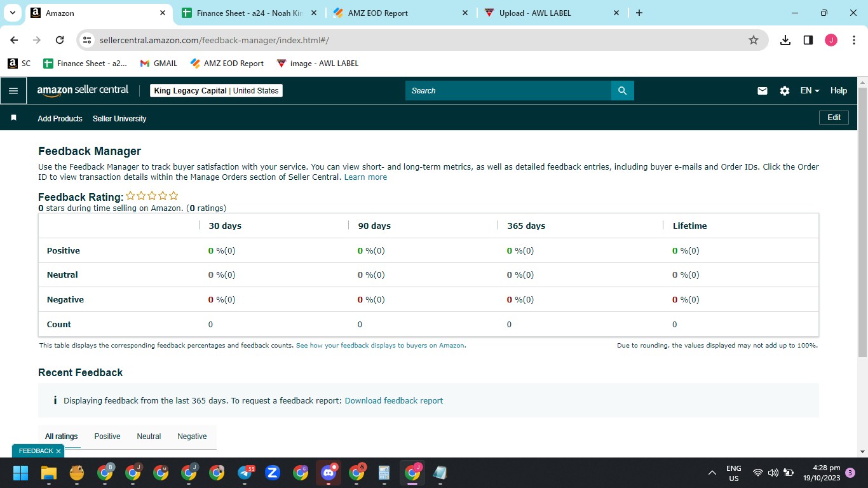Close the Finance Sheet tab
This screenshot has height=488, width=868.
pyautogui.click(x=314, y=13)
